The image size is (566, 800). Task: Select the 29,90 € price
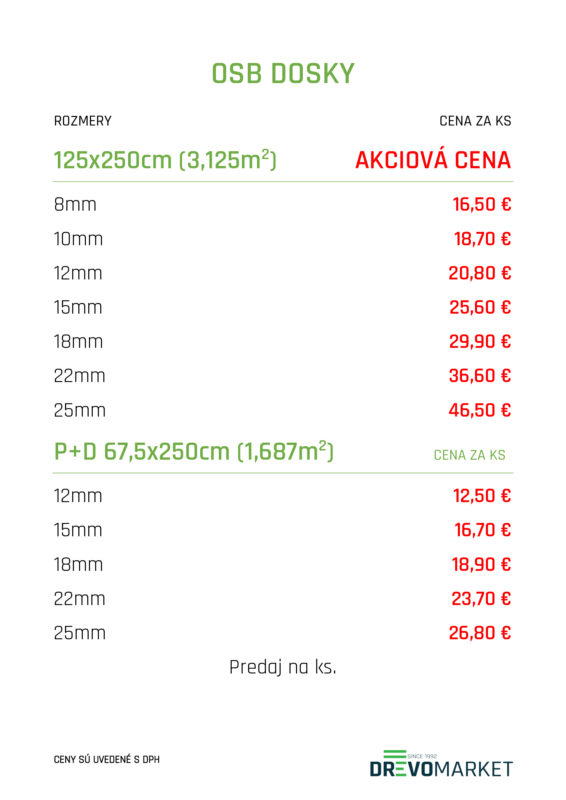point(480,341)
